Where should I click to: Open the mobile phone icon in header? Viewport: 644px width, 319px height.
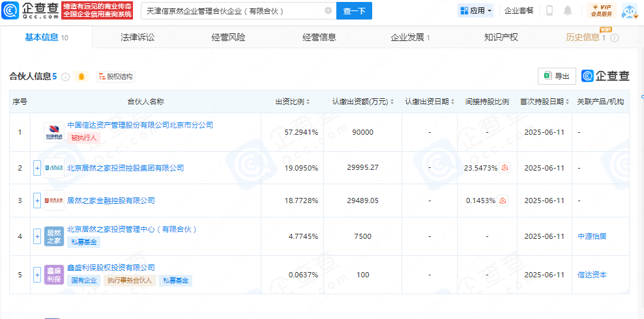coord(549,10)
